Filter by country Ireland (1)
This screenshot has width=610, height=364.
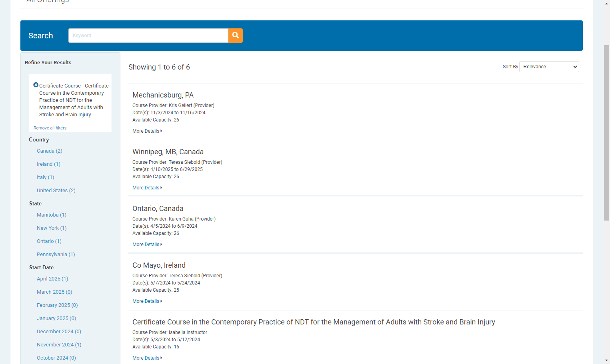[x=48, y=164]
